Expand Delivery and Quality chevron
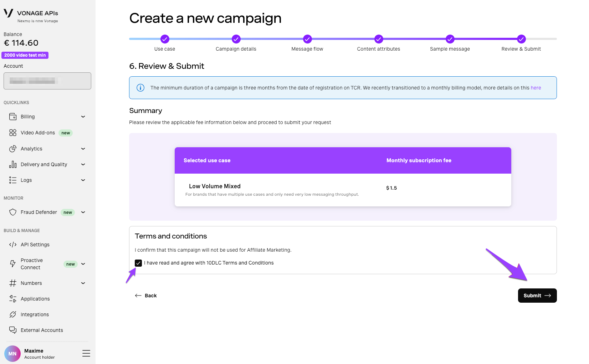The height and width of the screenshot is (364, 589). (x=83, y=164)
